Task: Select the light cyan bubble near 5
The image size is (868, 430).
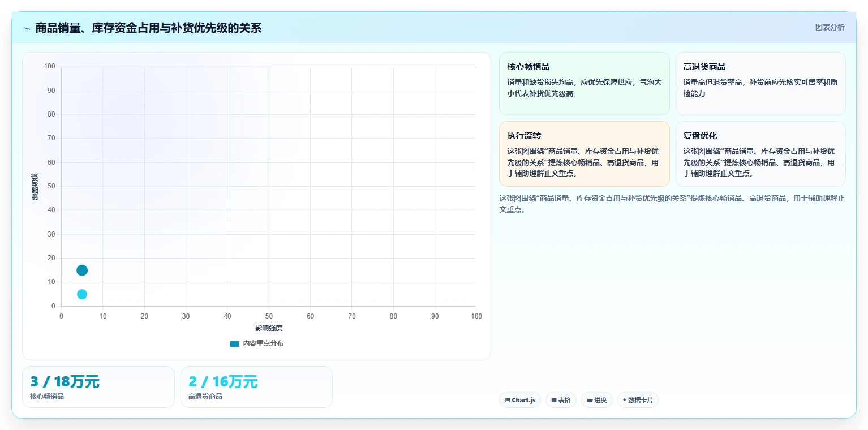Action: pyautogui.click(x=82, y=294)
